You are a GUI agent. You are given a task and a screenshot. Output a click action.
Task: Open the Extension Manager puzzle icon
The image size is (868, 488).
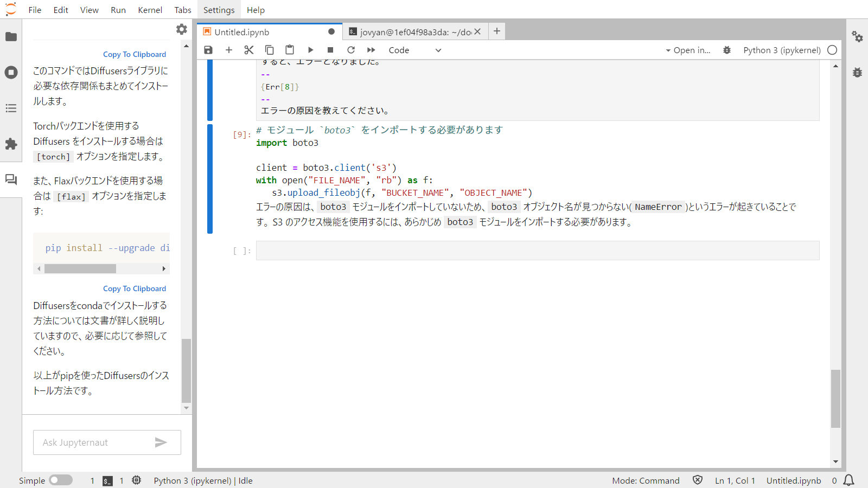pyautogui.click(x=11, y=144)
